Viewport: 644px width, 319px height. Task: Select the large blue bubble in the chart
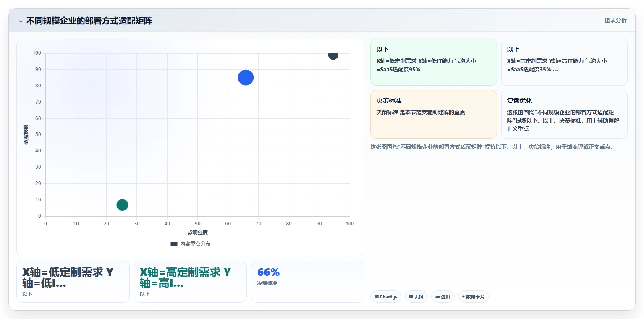[x=246, y=77]
